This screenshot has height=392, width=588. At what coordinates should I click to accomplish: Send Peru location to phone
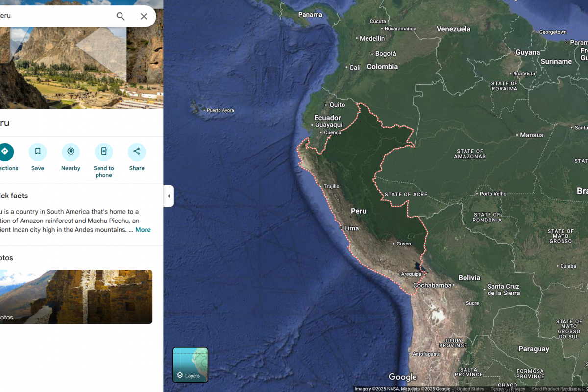104,152
